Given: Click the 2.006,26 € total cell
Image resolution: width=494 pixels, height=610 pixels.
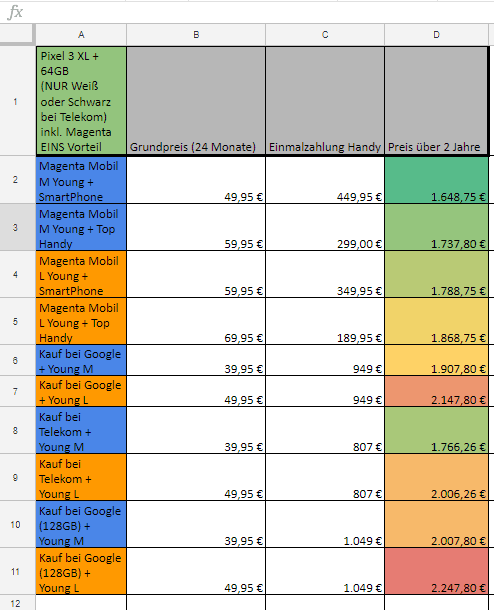Looking at the screenshot, I should (x=436, y=477).
